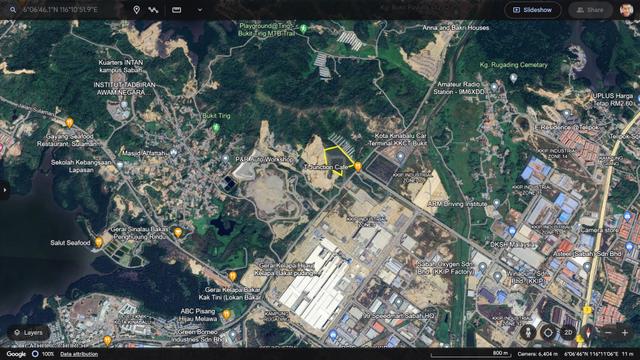Fly to my current location
This screenshot has height=360, width=640.
coord(548,333)
